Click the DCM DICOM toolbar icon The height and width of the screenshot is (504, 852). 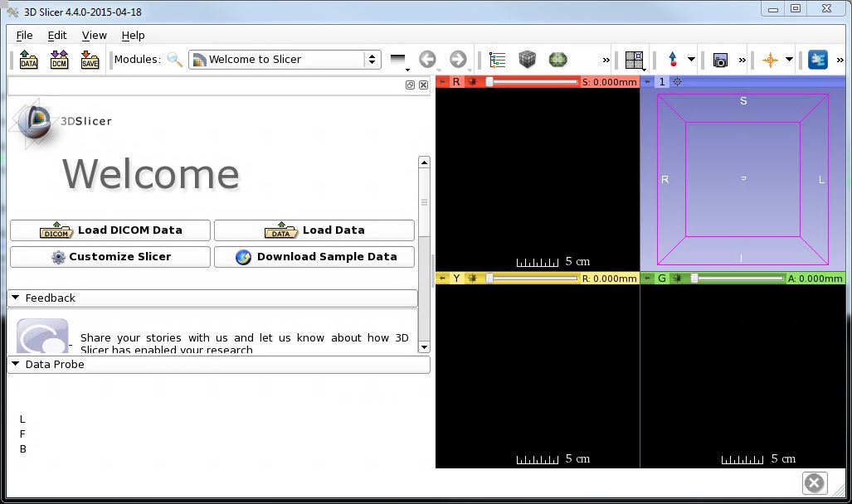pyautogui.click(x=59, y=60)
